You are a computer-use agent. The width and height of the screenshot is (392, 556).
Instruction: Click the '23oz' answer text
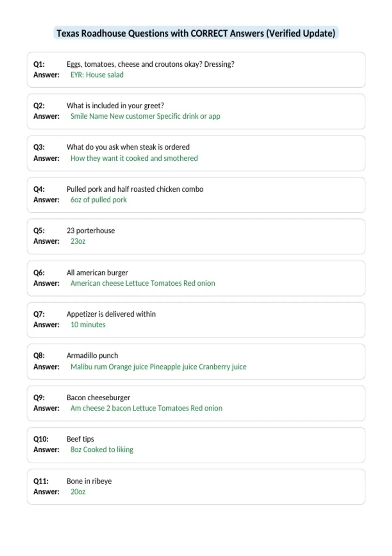[x=78, y=241]
